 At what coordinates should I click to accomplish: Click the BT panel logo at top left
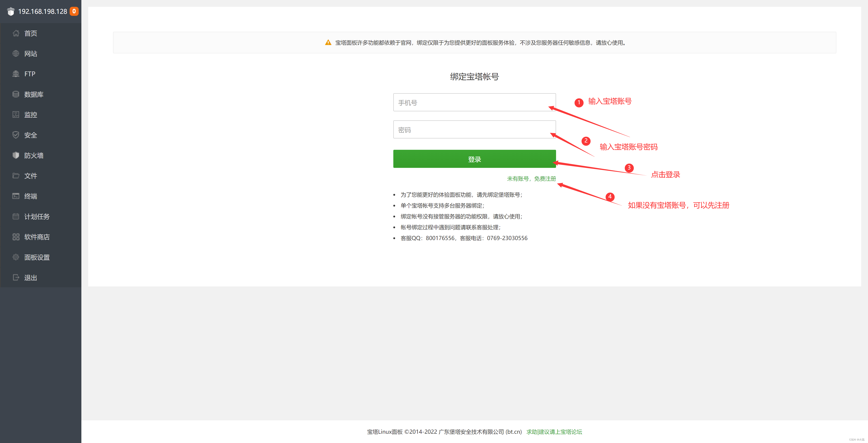pyautogui.click(x=11, y=12)
